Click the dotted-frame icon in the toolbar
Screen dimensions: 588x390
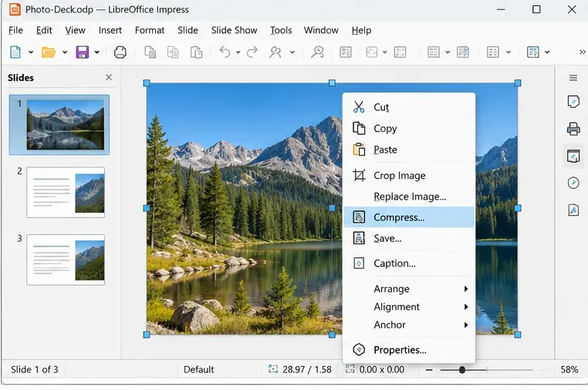pos(400,52)
